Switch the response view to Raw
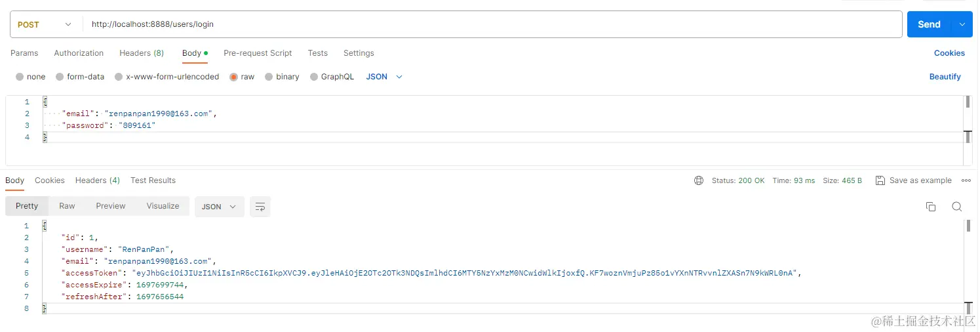980x332 pixels. [67, 206]
